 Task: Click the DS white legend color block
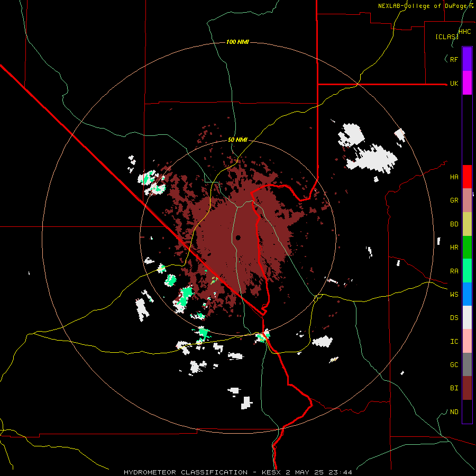(467, 317)
